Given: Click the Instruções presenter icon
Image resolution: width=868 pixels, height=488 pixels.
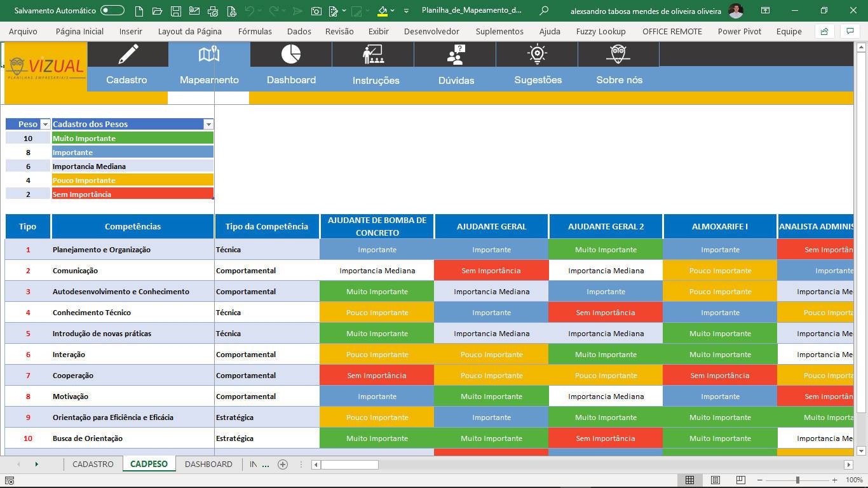Looking at the screenshot, I should [373, 54].
